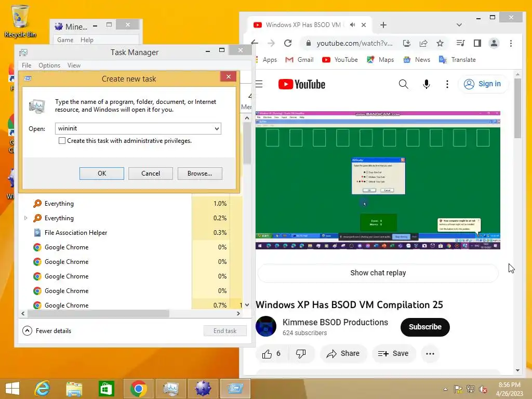
Task: Open the Windows Store taskbar icon
Action: pyautogui.click(x=106, y=389)
